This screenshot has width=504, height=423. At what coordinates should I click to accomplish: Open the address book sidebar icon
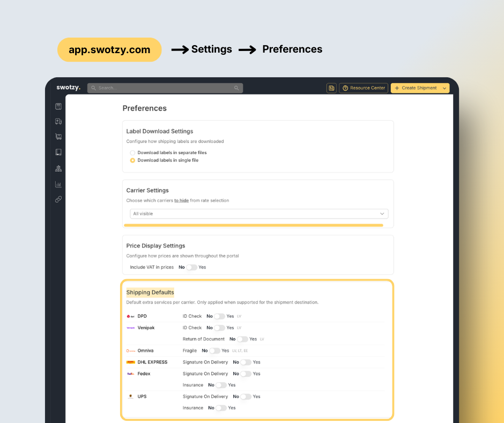click(x=58, y=152)
